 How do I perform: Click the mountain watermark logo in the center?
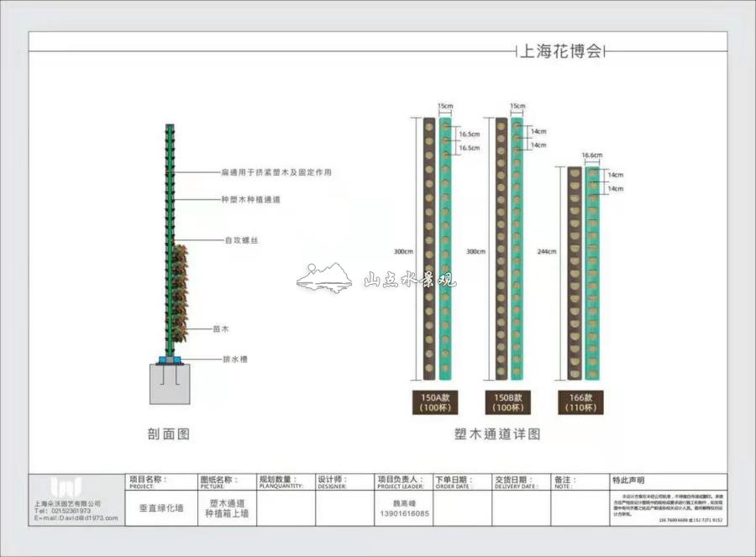(x=327, y=278)
